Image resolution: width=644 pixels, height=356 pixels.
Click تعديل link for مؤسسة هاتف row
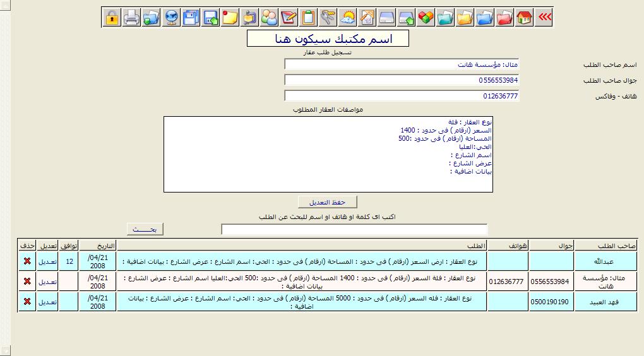pos(47,282)
